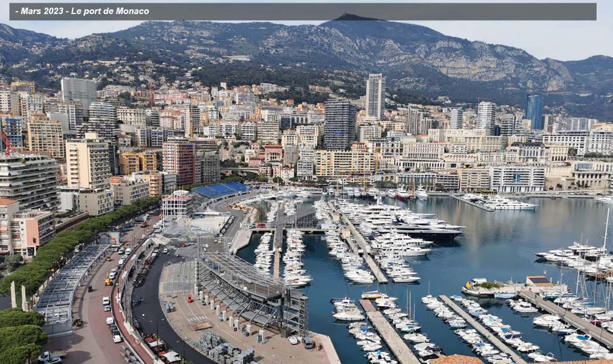Click the red-brown apartment building beside the grandstand
This screenshot has width=613, height=364.
(x=179, y=163)
